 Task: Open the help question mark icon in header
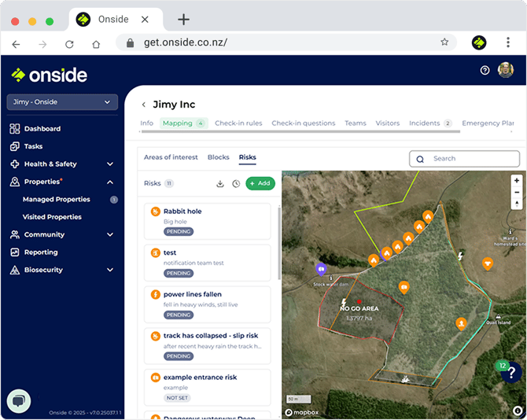(x=485, y=70)
